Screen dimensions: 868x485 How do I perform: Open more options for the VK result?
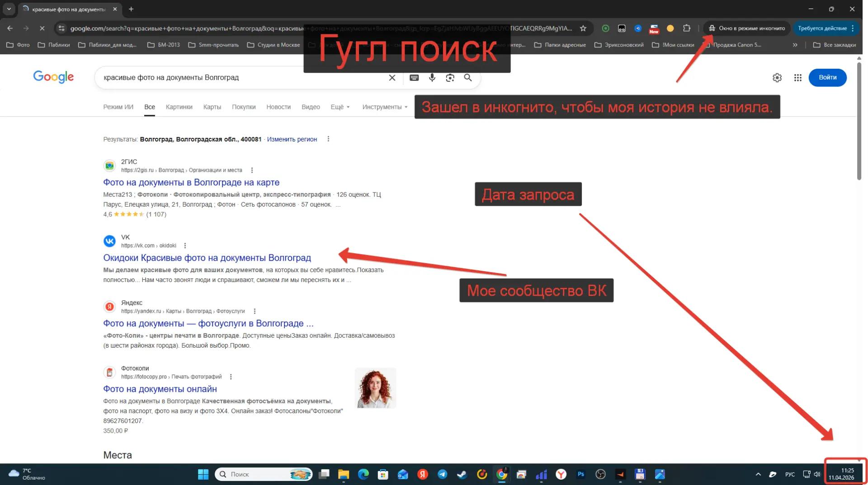185,246
